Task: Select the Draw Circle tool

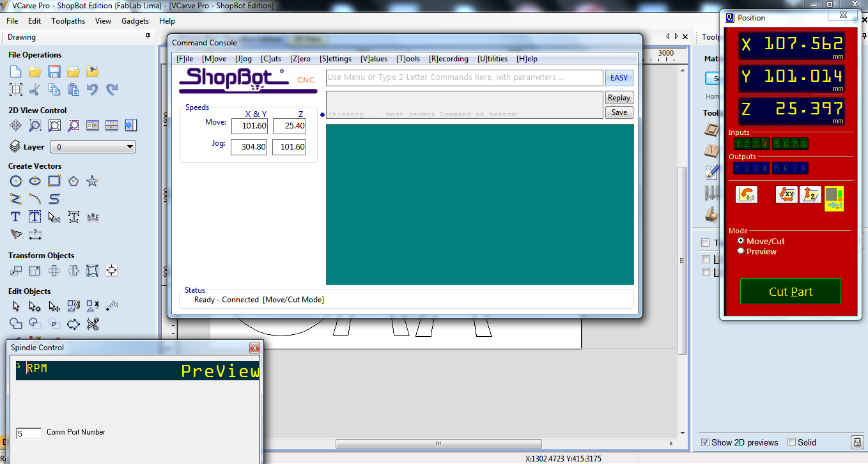Action: pos(16,182)
